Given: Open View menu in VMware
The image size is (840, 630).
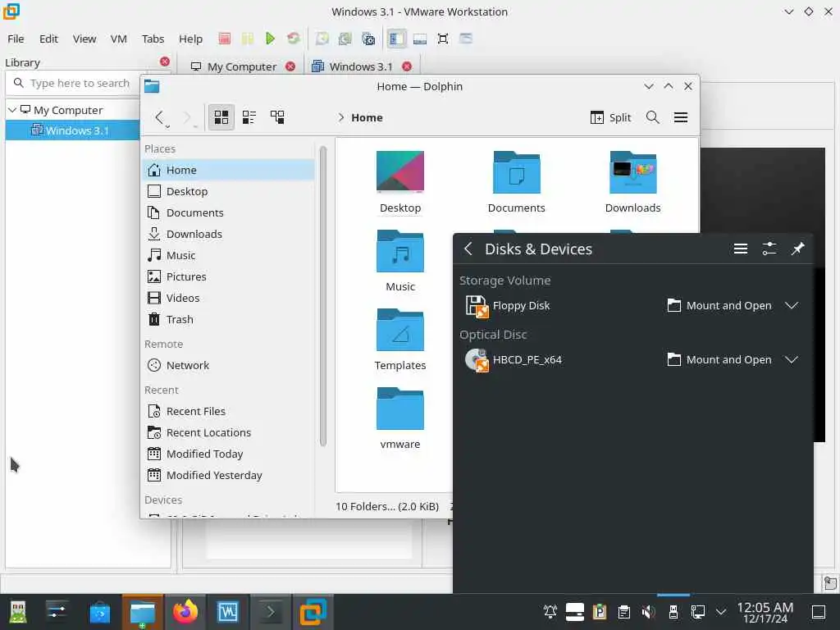Looking at the screenshot, I should click(x=84, y=39).
